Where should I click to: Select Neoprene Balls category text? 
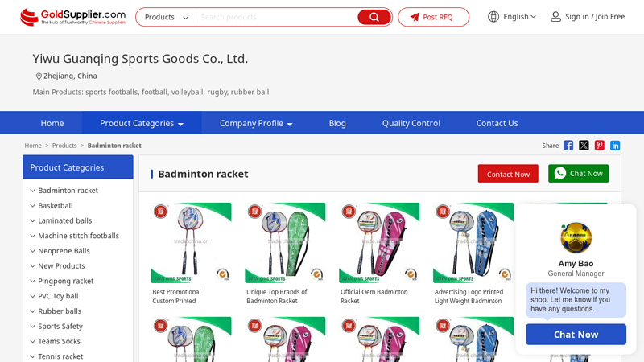pyautogui.click(x=64, y=251)
